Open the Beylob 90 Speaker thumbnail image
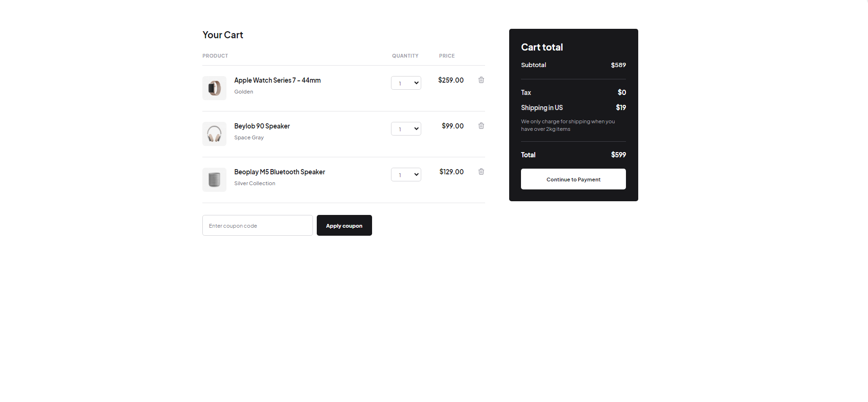 point(214,134)
